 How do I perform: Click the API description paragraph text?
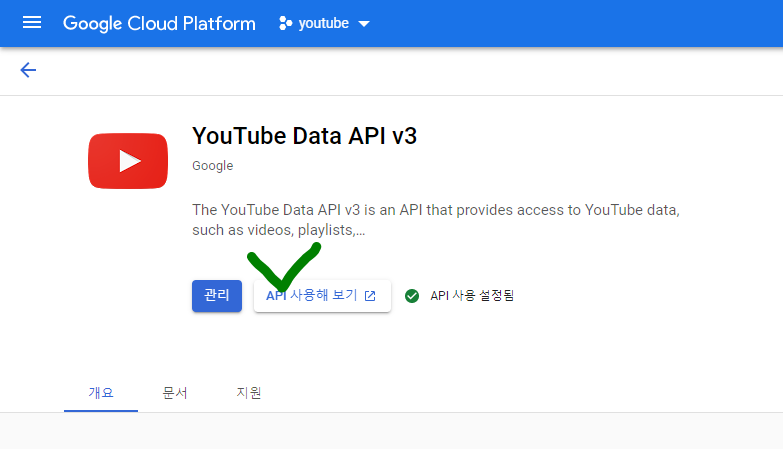pyautogui.click(x=435, y=220)
